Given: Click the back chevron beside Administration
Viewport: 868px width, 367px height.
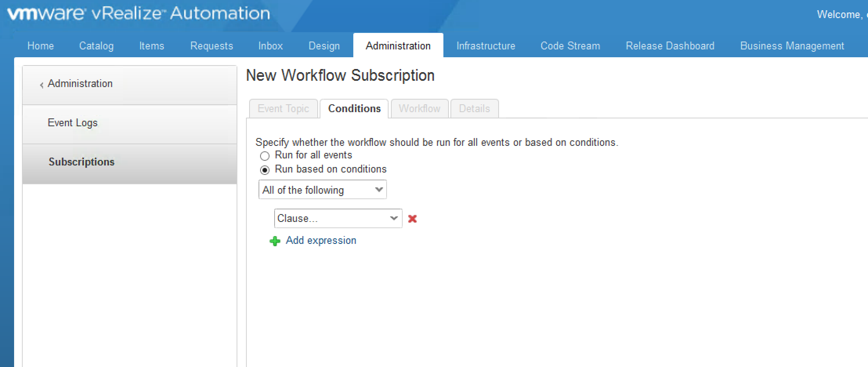Looking at the screenshot, I should [42, 85].
